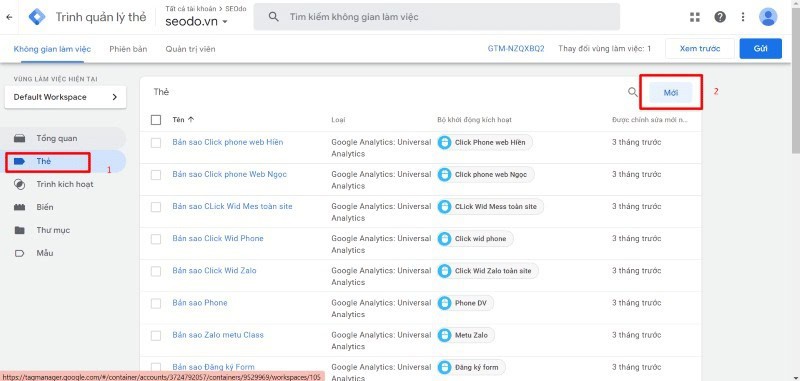Switch to the Phiên bản tab

pyautogui.click(x=128, y=49)
